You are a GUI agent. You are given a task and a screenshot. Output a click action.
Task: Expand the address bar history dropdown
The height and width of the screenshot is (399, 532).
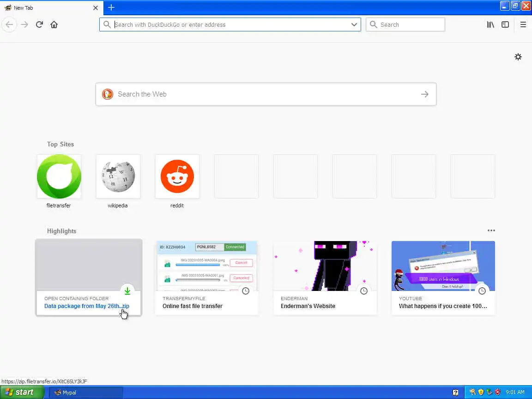click(354, 24)
